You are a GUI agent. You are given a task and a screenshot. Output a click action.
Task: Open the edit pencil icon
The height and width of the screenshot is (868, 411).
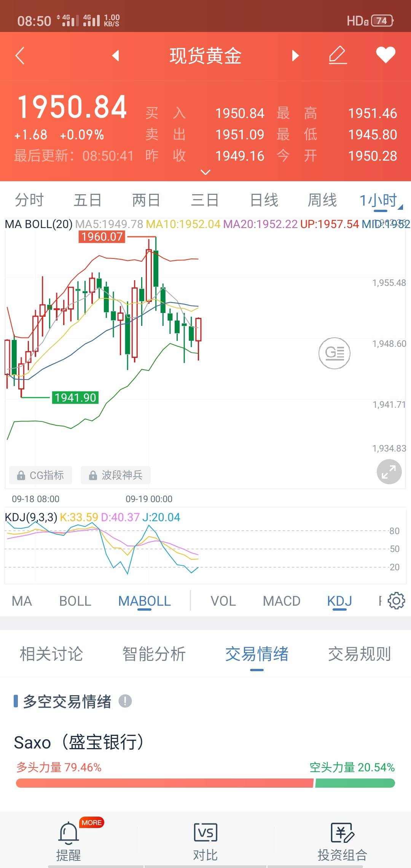[x=338, y=56]
